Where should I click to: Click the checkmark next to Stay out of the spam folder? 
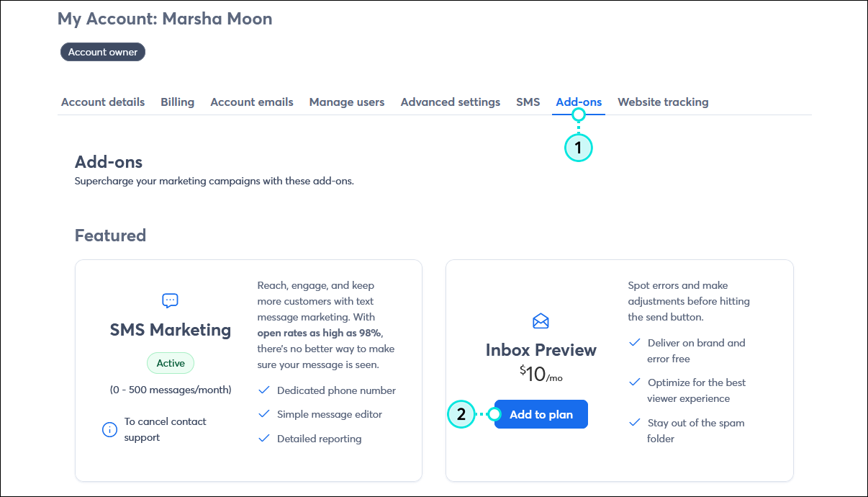635,423
